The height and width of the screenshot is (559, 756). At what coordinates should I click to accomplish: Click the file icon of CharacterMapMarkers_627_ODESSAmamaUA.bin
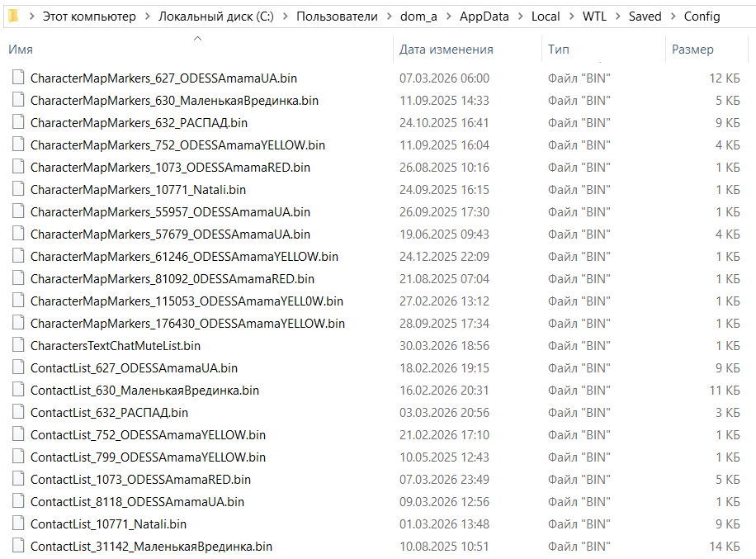(x=18, y=78)
